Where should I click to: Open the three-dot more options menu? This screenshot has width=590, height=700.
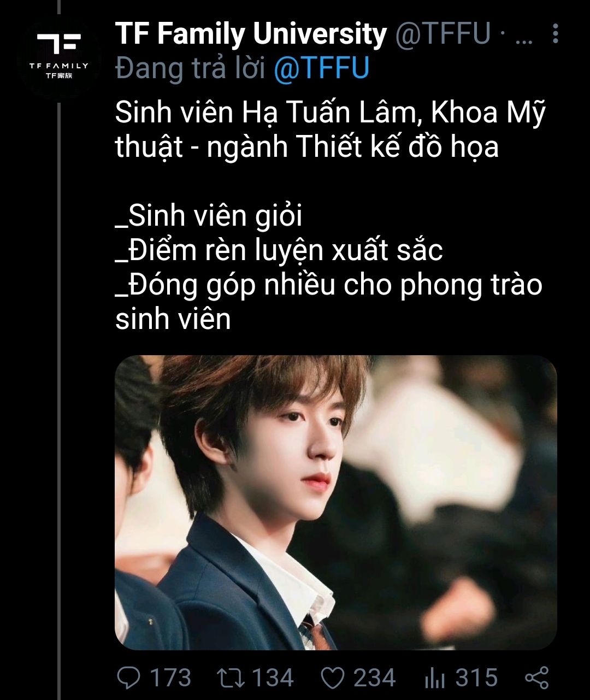point(555,34)
